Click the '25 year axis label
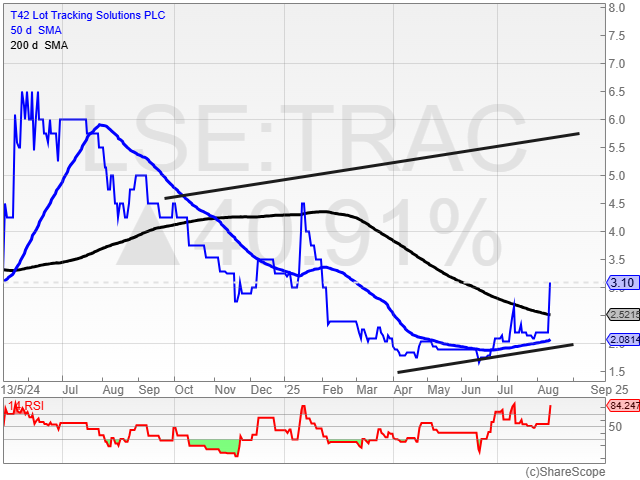Image resolution: width=640 pixels, height=480 pixels. [x=292, y=390]
